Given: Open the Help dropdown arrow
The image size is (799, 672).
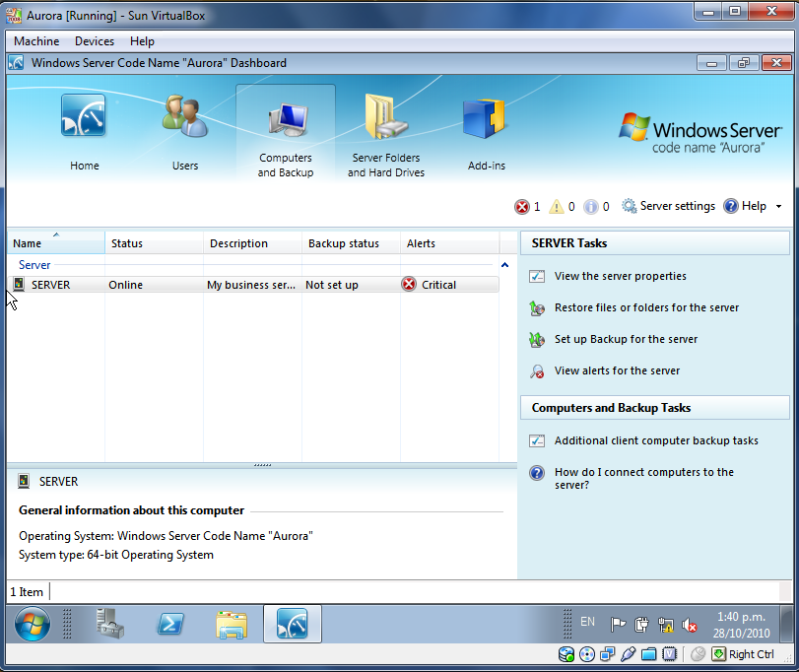Looking at the screenshot, I should [x=778, y=207].
